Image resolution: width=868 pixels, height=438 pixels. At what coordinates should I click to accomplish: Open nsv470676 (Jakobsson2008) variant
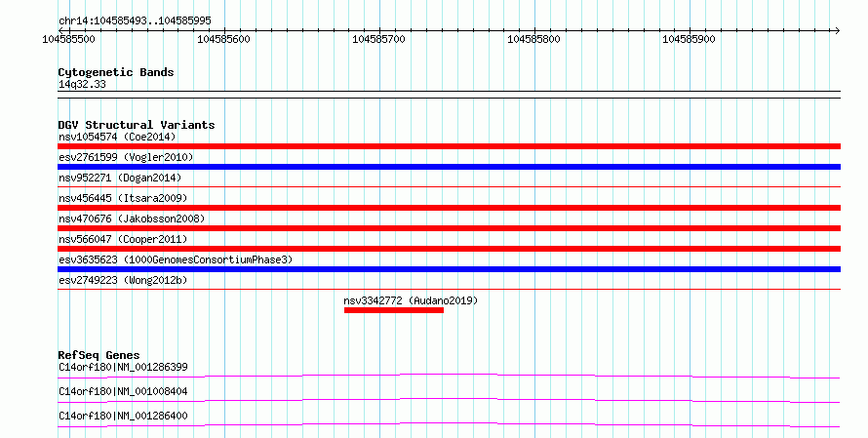pyautogui.click(x=132, y=219)
